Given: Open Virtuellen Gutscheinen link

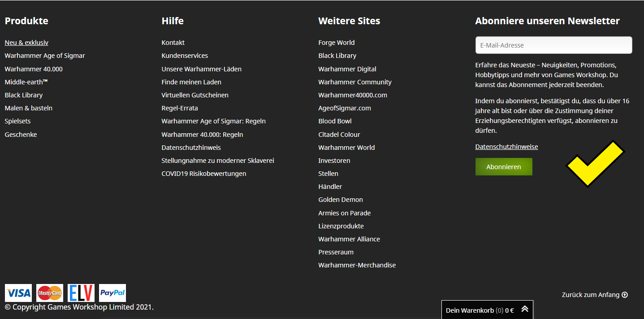Looking at the screenshot, I should tap(195, 95).
